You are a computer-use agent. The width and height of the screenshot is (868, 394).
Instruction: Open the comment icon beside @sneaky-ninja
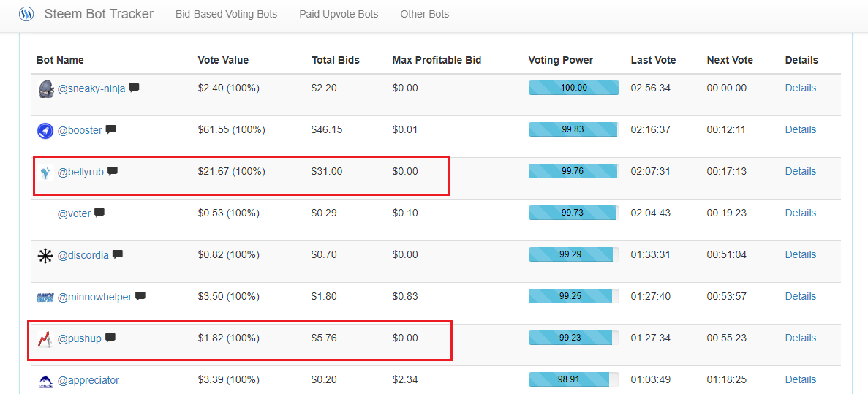point(134,88)
